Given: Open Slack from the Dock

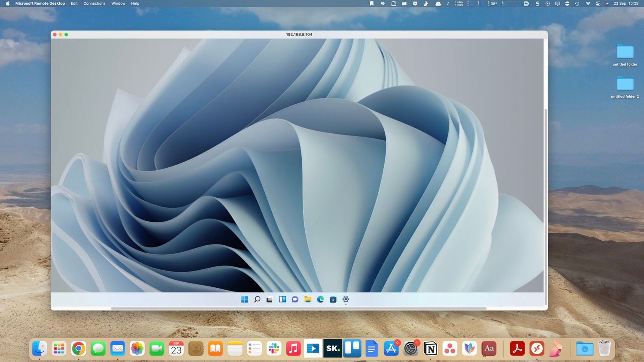Looking at the screenshot, I should pos(274,349).
